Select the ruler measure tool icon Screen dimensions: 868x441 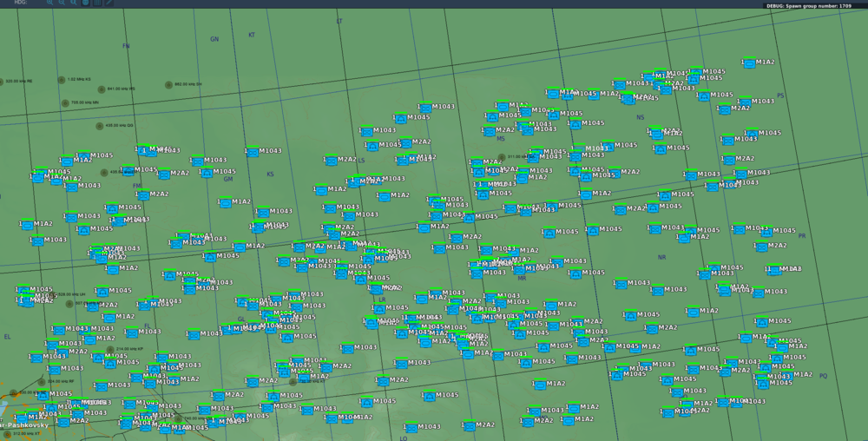tap(109, 3)
